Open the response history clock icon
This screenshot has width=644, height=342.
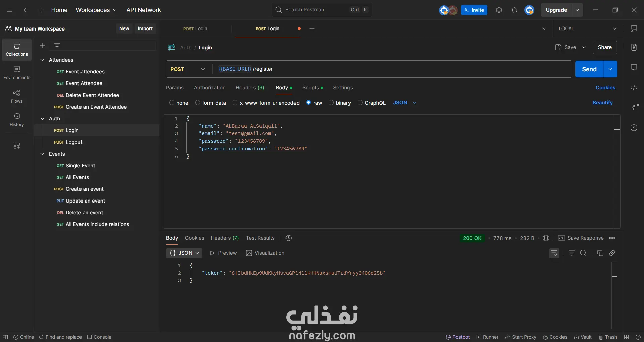click(288, 238)
